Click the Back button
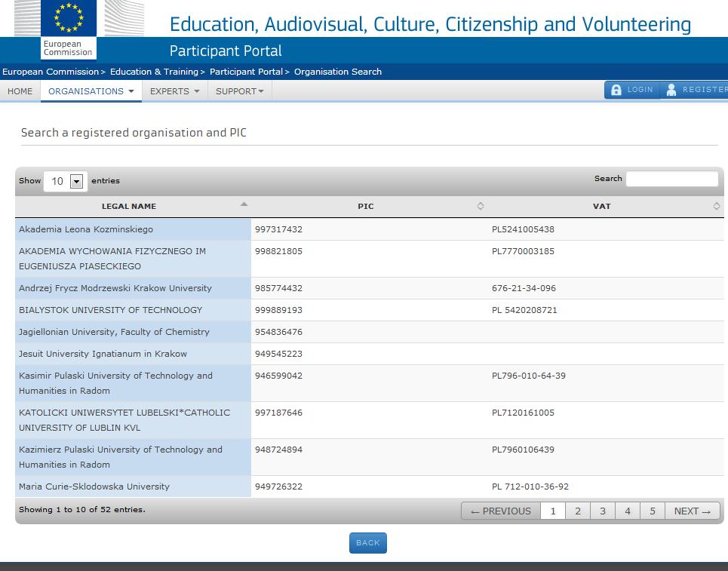The image size is (728, 571). pos(367,542)
